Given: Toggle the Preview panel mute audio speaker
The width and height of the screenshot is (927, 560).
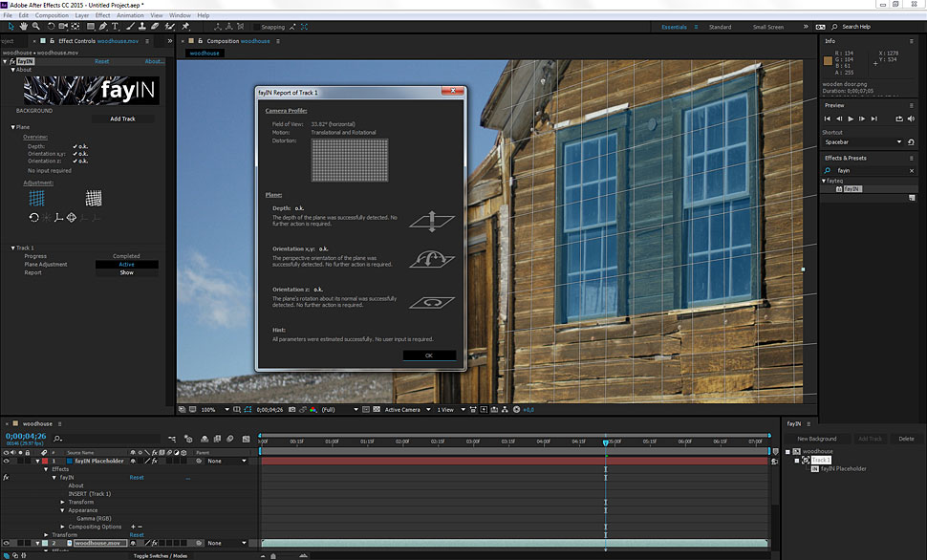Looking at the screenshot, I should (x=911, y=118).
